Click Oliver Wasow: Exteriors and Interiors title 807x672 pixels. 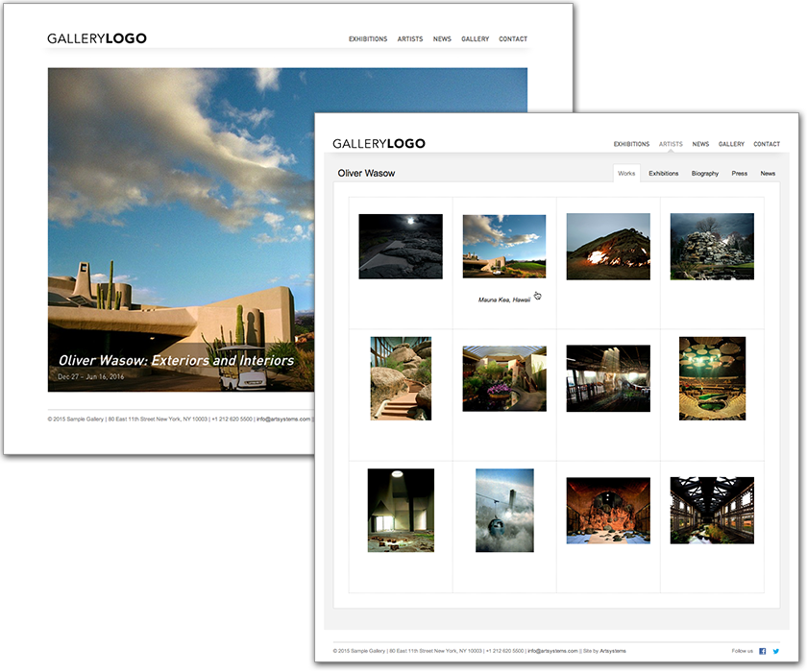176,360
